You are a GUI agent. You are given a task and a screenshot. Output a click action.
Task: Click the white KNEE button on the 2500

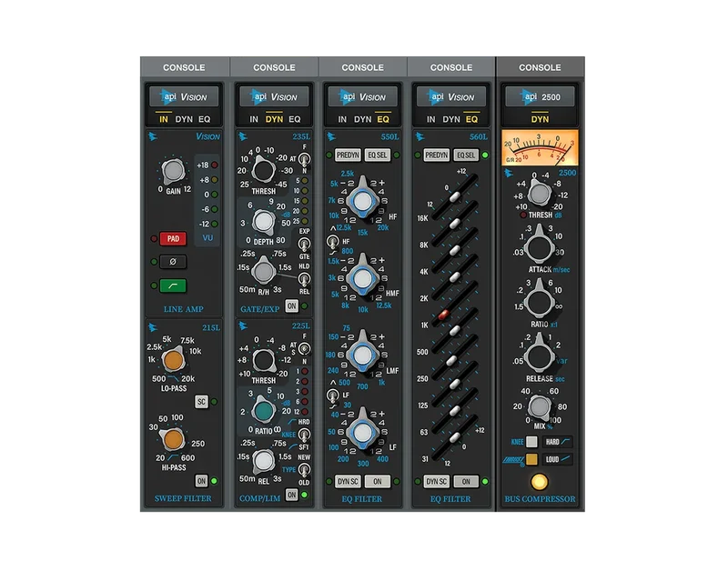tap(531, 442)
